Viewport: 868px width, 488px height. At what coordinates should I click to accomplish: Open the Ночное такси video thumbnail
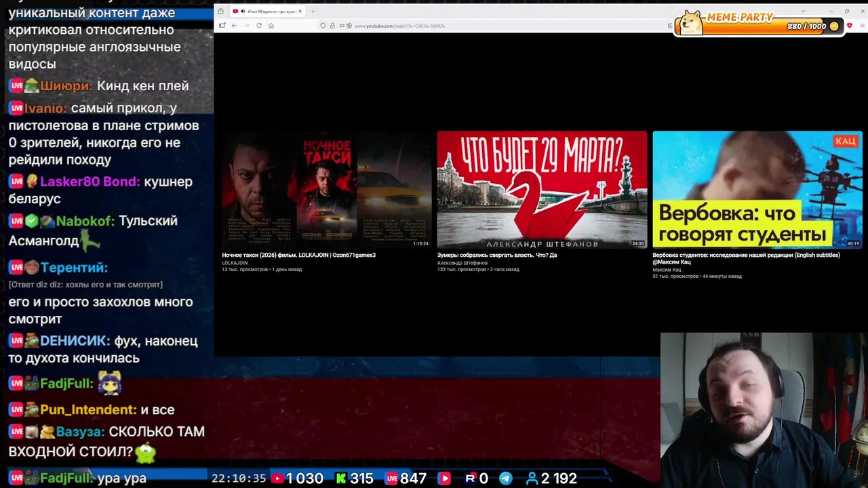coord(326,190)
